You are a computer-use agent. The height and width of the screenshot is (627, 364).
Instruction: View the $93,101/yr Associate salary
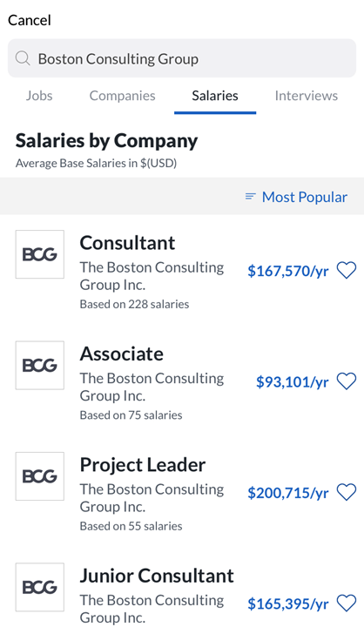coord(293,382)
